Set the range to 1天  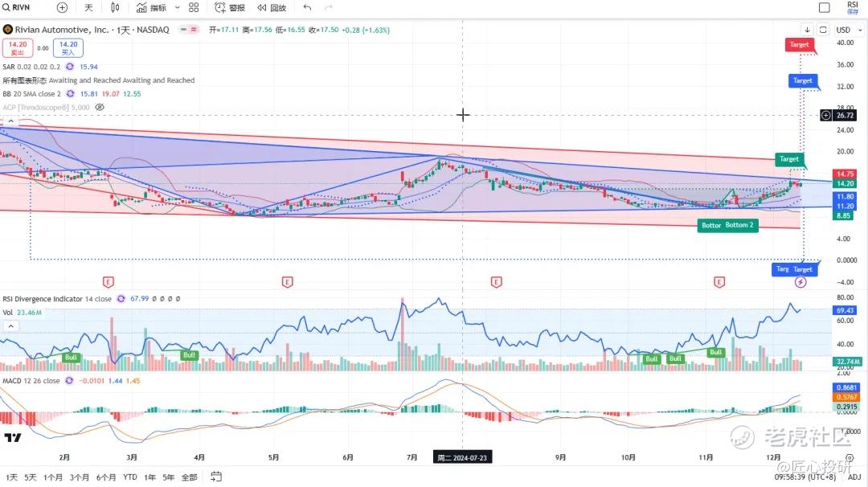(12, 477)
